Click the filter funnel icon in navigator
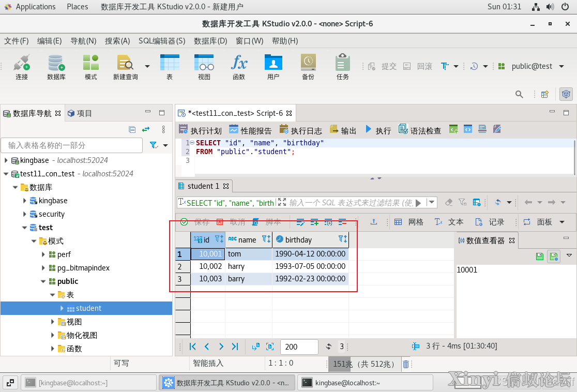The image size is (577, 392). click(154, 145)
